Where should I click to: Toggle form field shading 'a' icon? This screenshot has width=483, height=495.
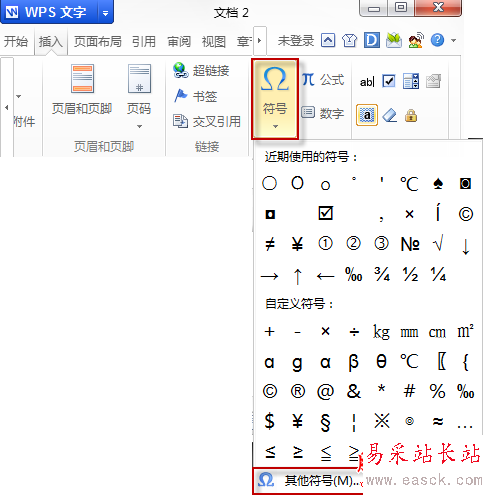click(367, 115)
